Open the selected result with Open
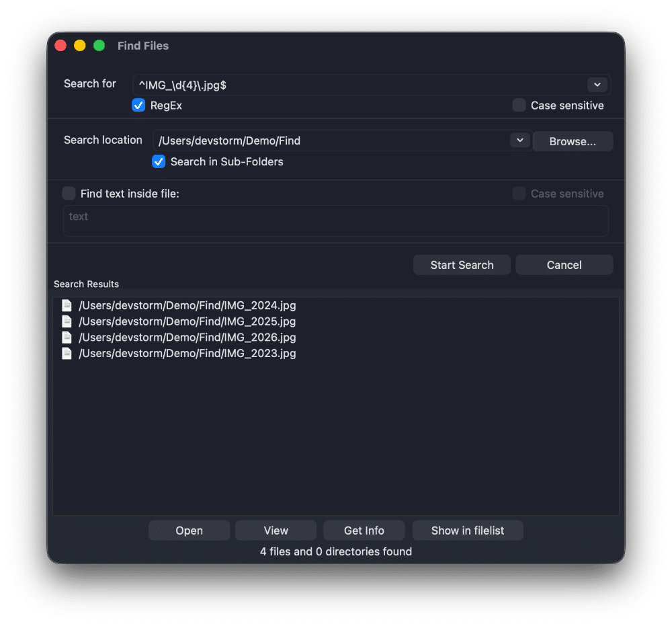Viewport: 672px width, 626px height. point(189,530)
